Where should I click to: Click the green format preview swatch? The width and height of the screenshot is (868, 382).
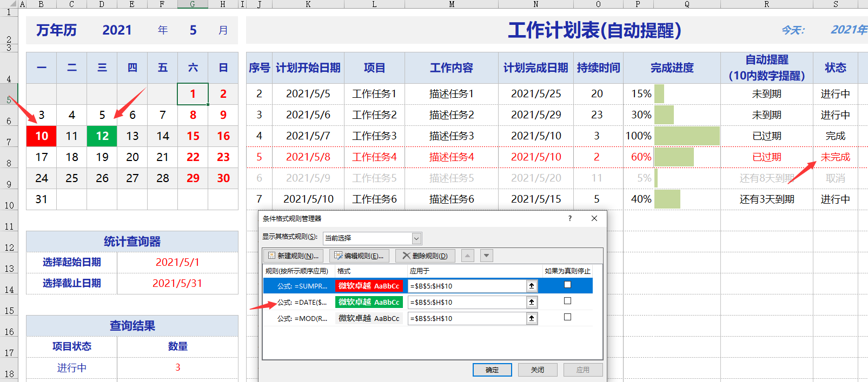(x=369, y=302)
